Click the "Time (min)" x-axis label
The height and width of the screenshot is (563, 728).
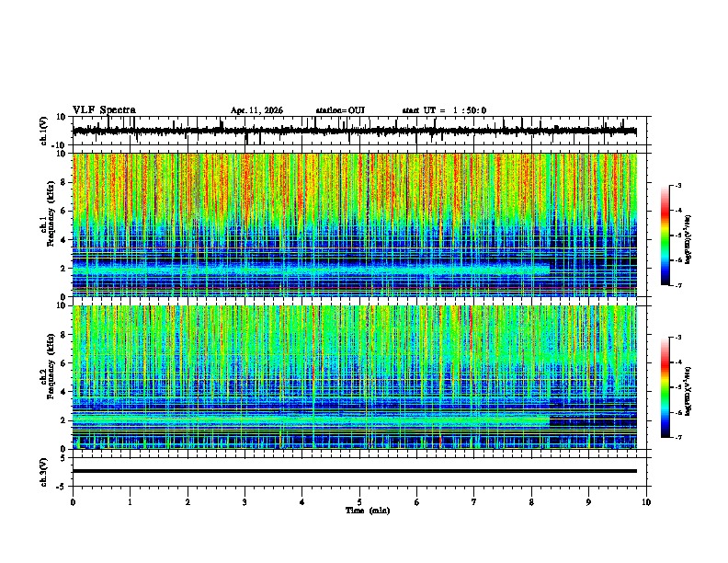pos(368,511)
